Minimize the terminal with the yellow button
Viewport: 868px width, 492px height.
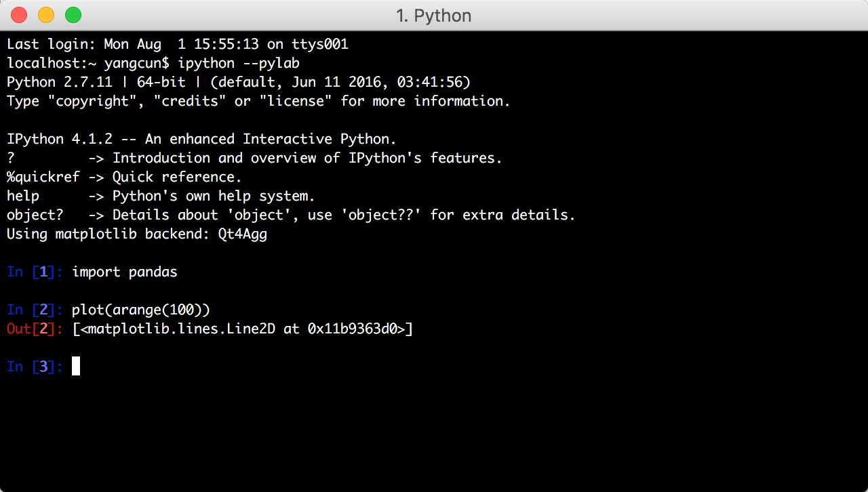pyautogui.click(x=46, y=14)
